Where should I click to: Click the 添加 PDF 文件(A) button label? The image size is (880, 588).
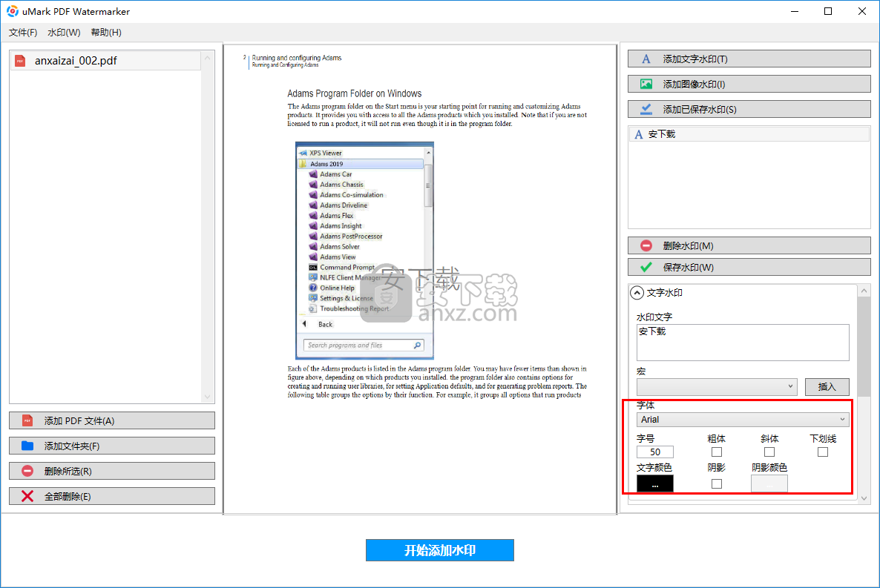[79, 421]
